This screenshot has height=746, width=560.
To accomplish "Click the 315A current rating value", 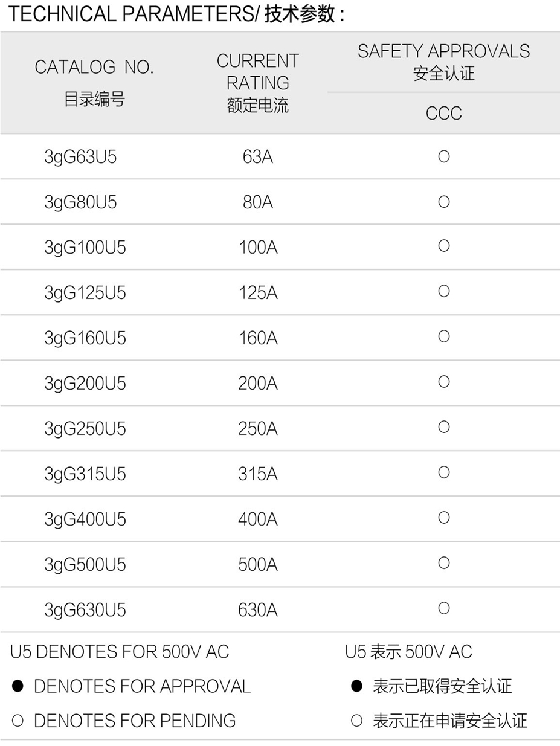I will pos(258,474).
